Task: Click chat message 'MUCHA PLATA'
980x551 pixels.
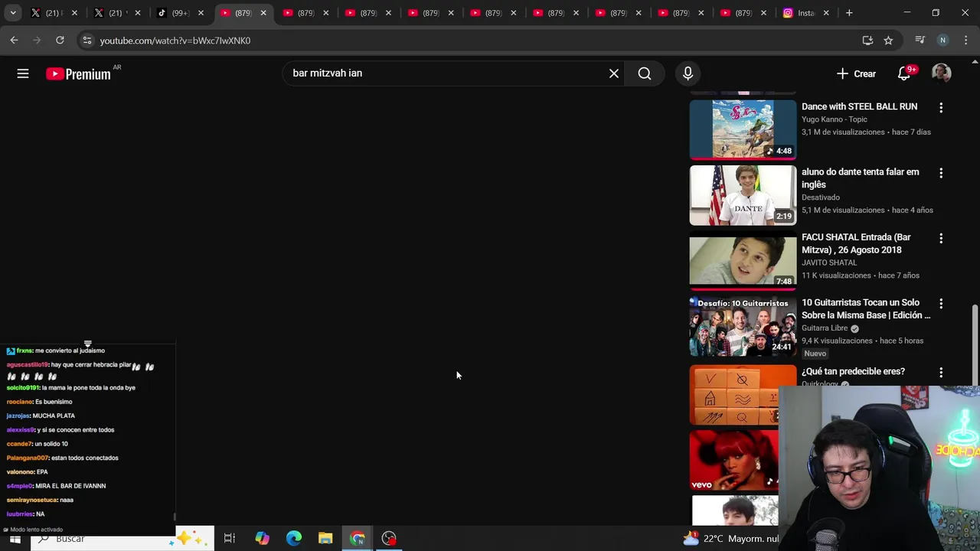Action: click(x=54, y=416)
